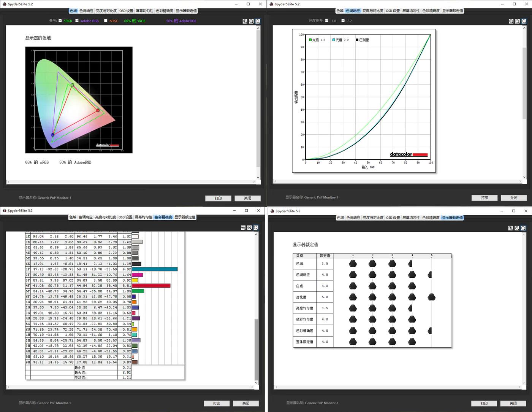Uncheck the sRGB reference checkbox
Screen dimensions: 532x412
[60, 21]
